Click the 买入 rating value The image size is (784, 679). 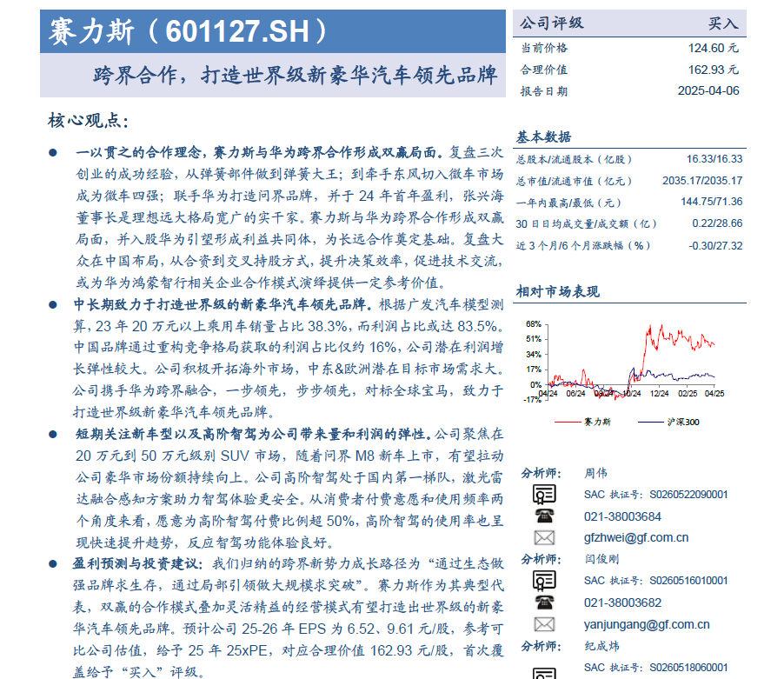(723, 23)
